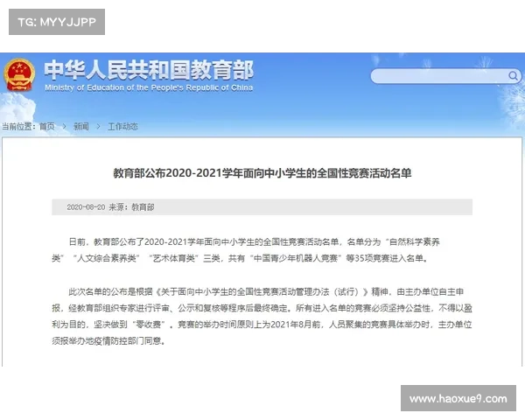Click the English Ministry of Education subtitle
This screenshot has height=420, width=525.
coord(149,87)
